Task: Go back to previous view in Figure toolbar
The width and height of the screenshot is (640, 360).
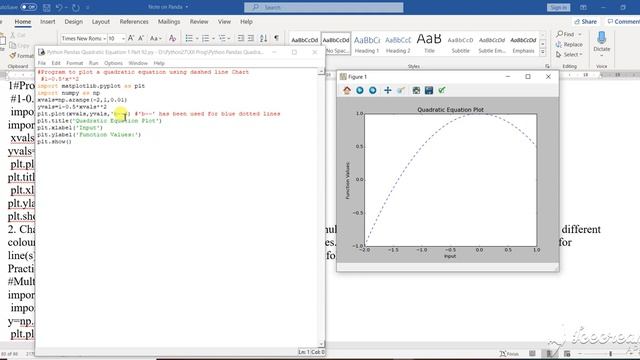Action: [360, 90]
